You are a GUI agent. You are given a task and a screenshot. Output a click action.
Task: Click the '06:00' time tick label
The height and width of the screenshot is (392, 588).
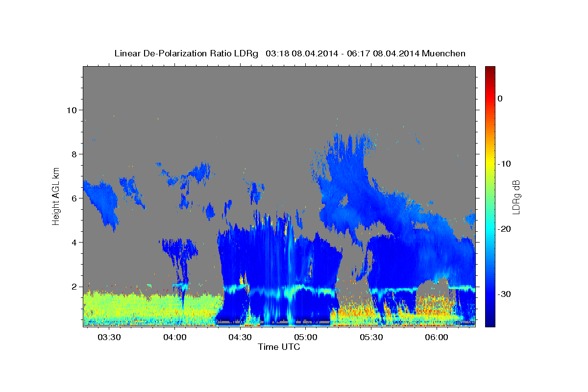[x=437, y=338]
